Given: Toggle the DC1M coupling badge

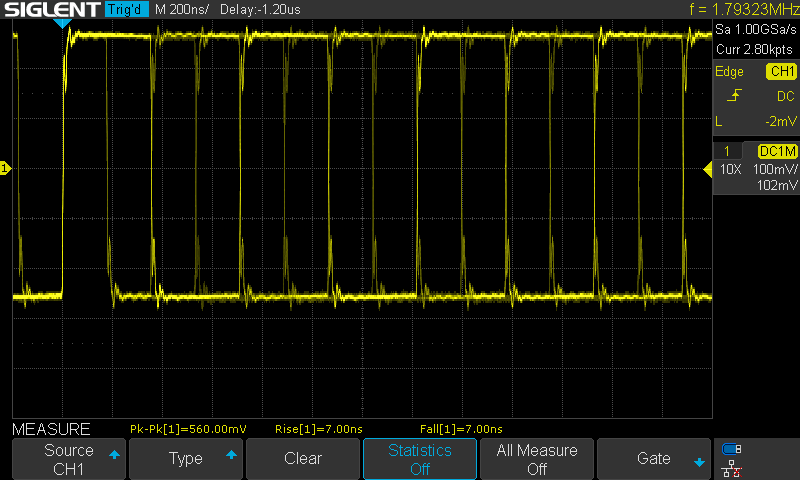Looking at the screenshot, I should tap(777, 151).
